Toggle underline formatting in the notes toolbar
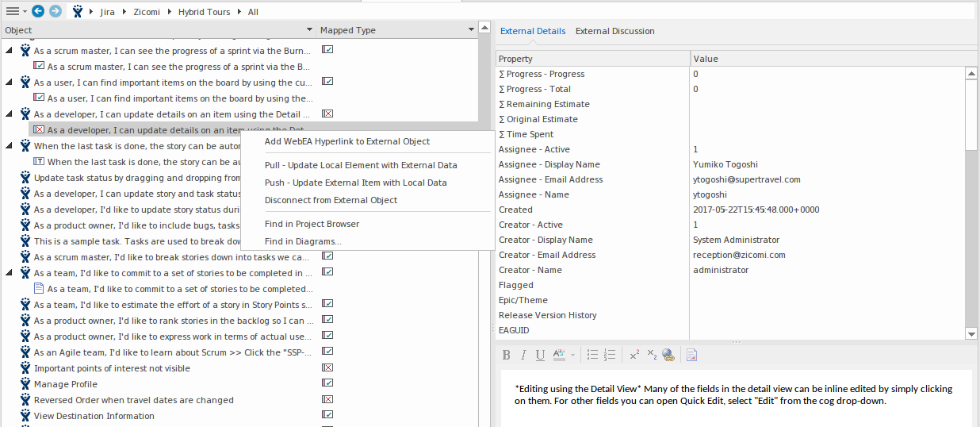Viewport: 980px width, 427px height. 540,356
